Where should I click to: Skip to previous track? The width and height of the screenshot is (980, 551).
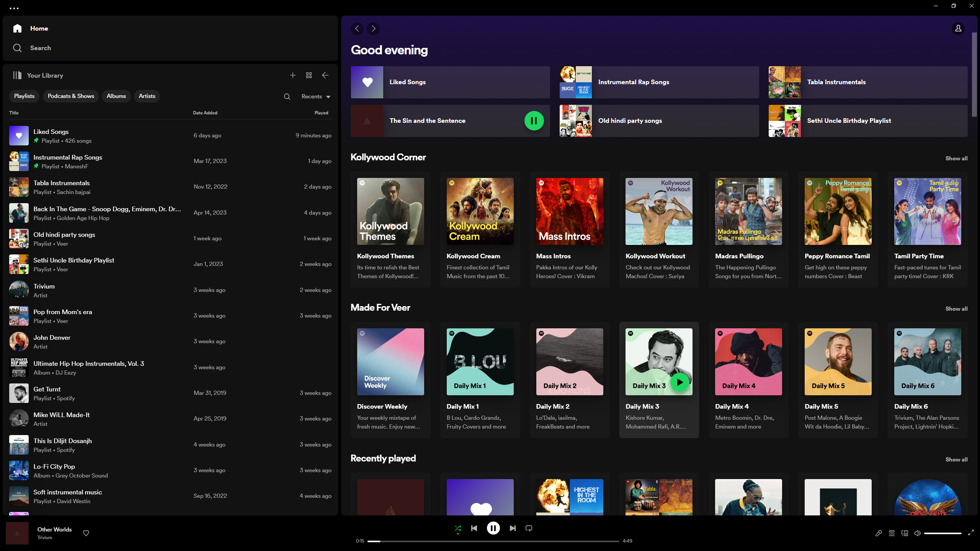tap(474, 528)
